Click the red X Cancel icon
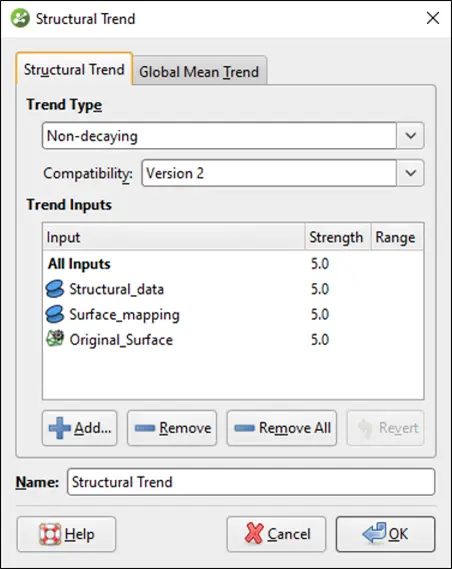Screen dimensions: 452x569 tap(254, 534)
